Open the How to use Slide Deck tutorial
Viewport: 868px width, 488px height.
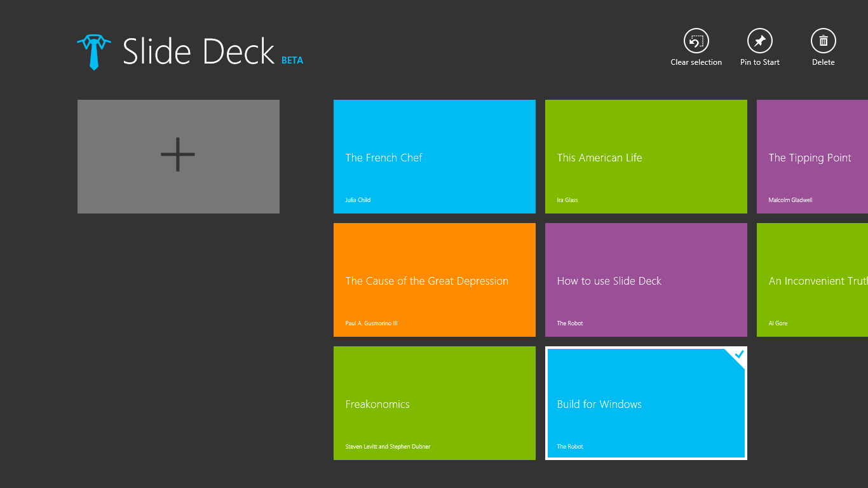coord(646,280)
